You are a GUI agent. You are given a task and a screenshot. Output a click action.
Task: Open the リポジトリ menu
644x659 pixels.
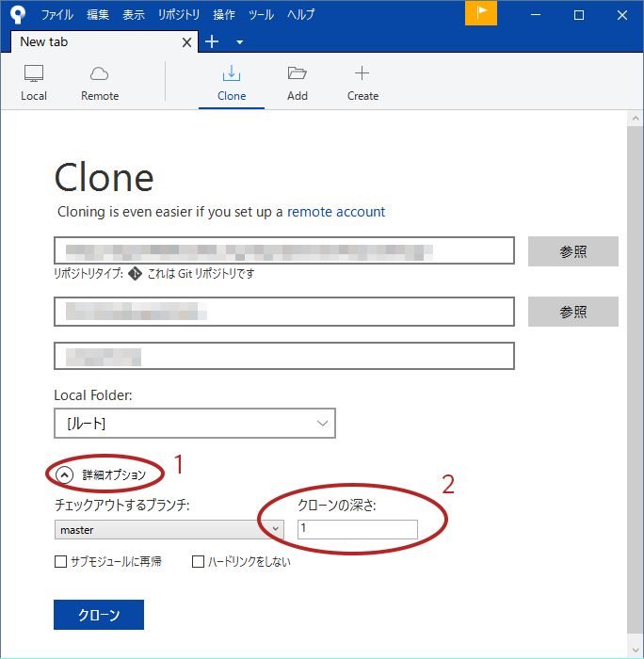179,15
